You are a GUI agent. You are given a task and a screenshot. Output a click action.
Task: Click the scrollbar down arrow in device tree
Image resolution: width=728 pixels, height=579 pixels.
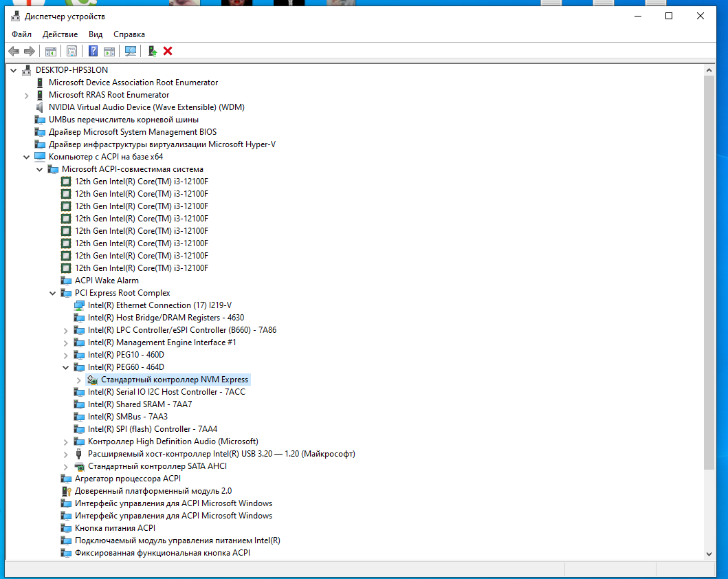pos(709,553)
